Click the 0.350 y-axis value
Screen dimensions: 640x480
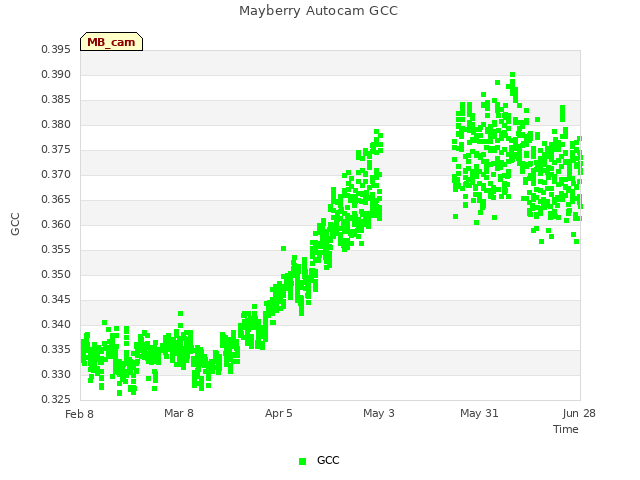point(56,275)
